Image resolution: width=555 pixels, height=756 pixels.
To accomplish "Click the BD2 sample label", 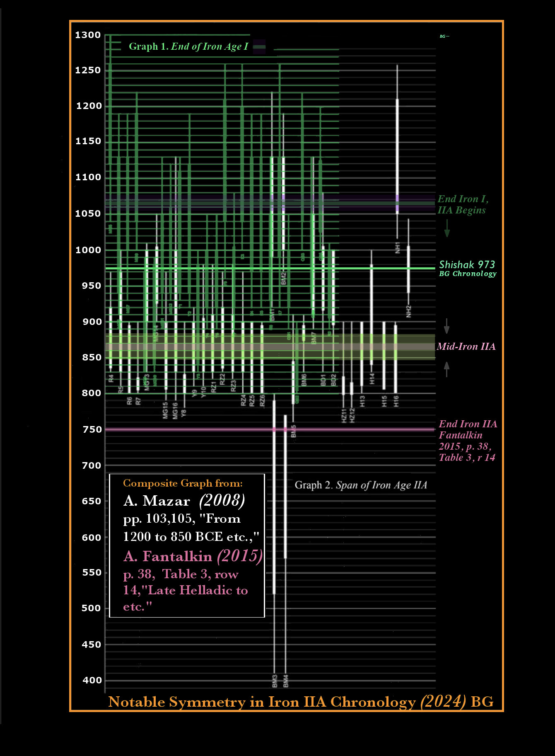I will (x=333, y=380).
